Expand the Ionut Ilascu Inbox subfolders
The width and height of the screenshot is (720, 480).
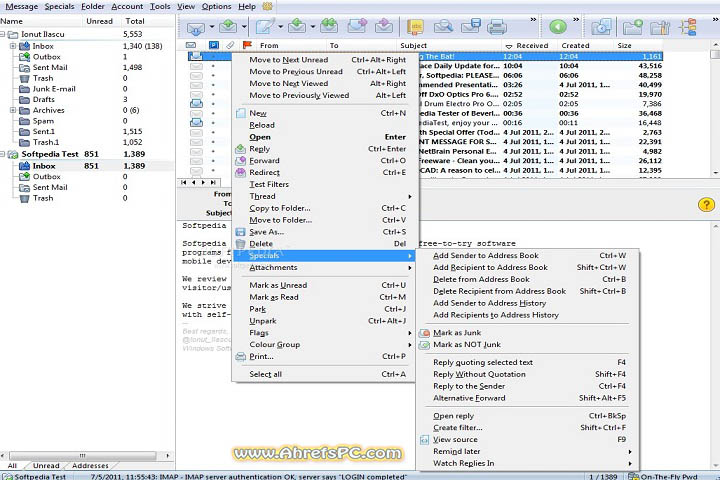(13, 46)
